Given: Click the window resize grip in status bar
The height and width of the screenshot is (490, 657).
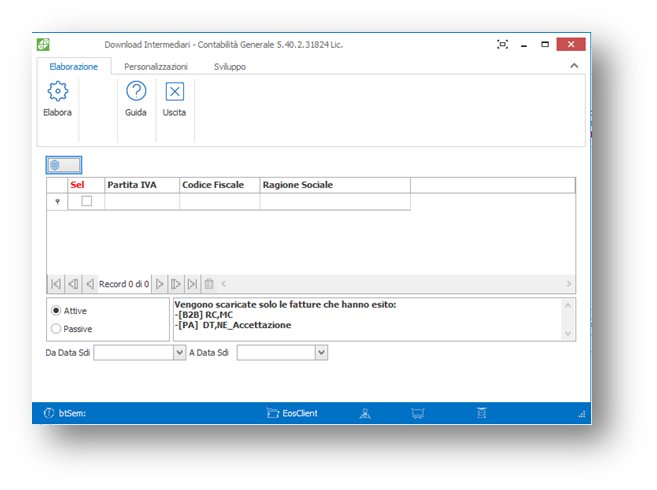Looking at the screenshot, I should 582,415.
